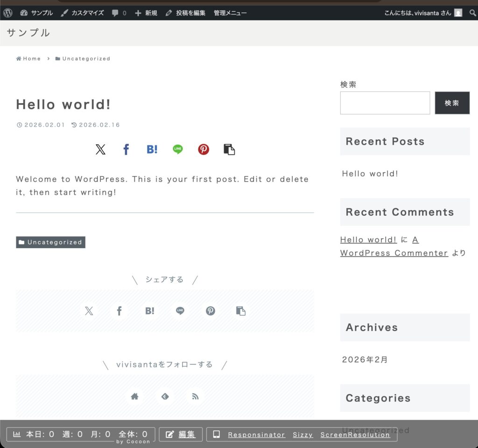This screenshot has width=478, height=448.
Task: Open the vivisanta user account menu
Action: click(x=422, y=13)
